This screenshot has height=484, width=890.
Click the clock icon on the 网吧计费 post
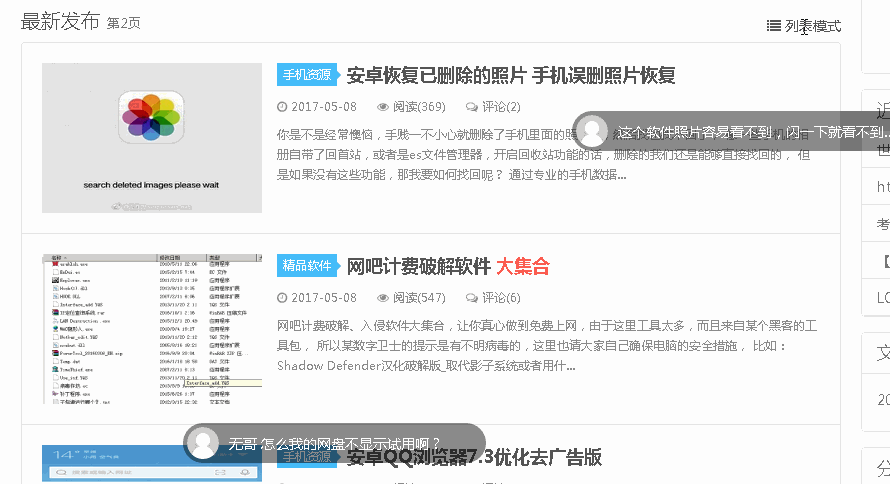[x=282, y=298]
